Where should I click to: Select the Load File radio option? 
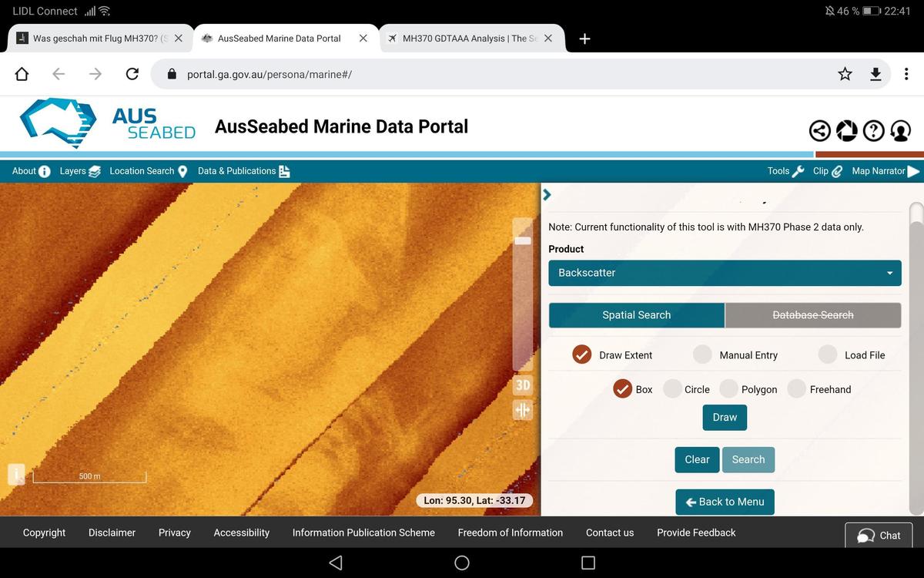[x=828, y=355]
